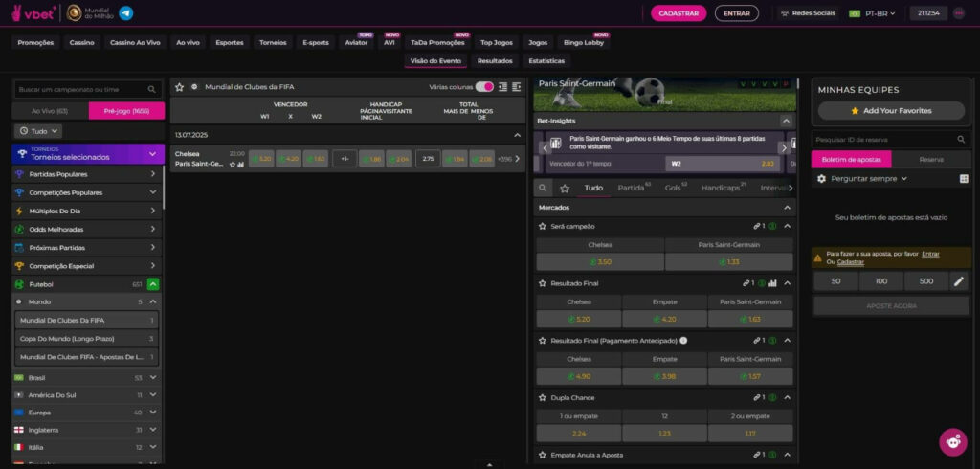Open the support chat bot bubble
Viewport: 980px width, 469px height.
pyautogui.click(x=953, y=441)
